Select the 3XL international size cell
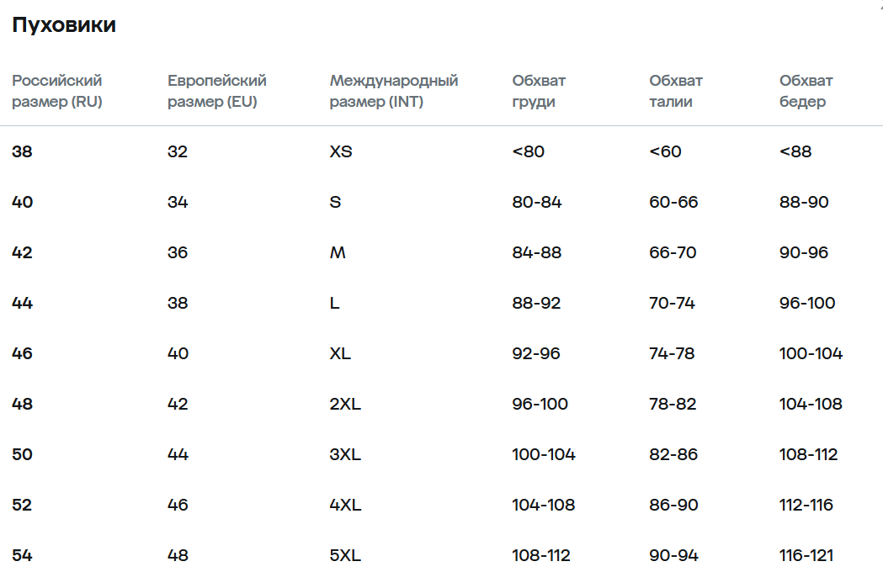The height and width of the screenshot is (588, 883). tap(345, 455)
